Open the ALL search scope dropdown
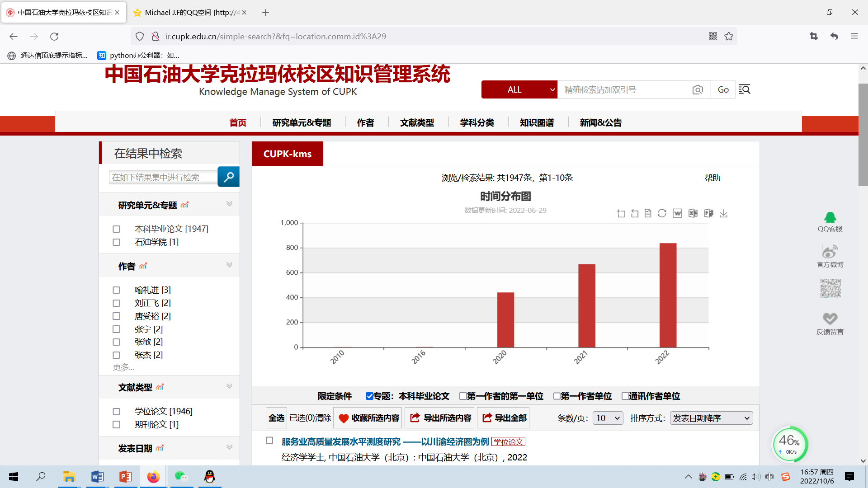The height and width of the screenshot is (488, 868). pyautogui.click(x=519, y=89)
